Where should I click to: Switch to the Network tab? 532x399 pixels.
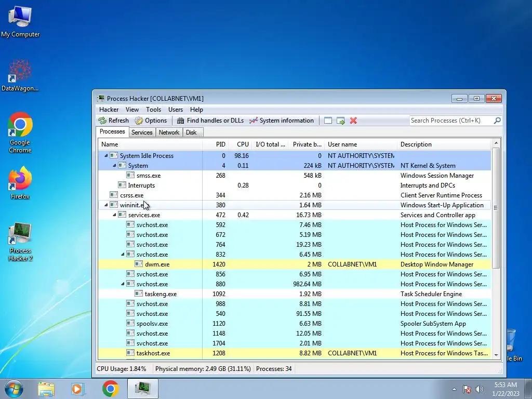(x=169, y=132)
